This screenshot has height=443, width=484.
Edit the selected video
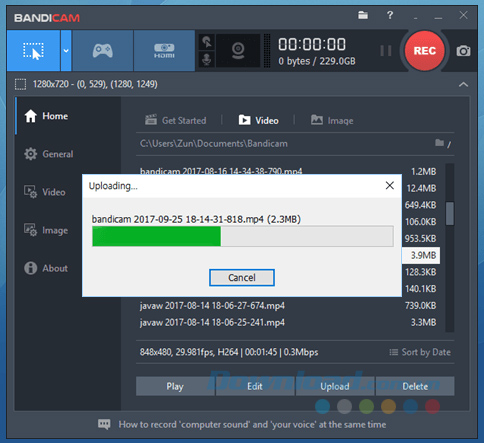tap(255, 386)
